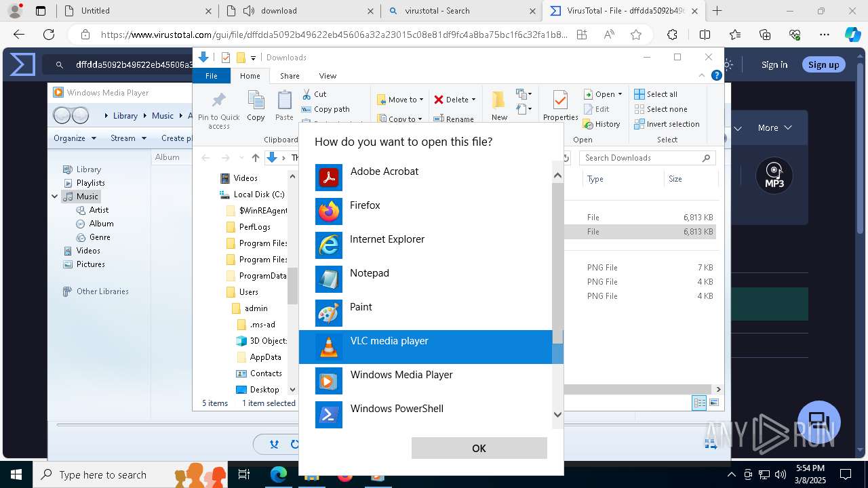Choose Internet Explorer to open file
The width and height of the screenshot is (868, 488).
[426, 245]
